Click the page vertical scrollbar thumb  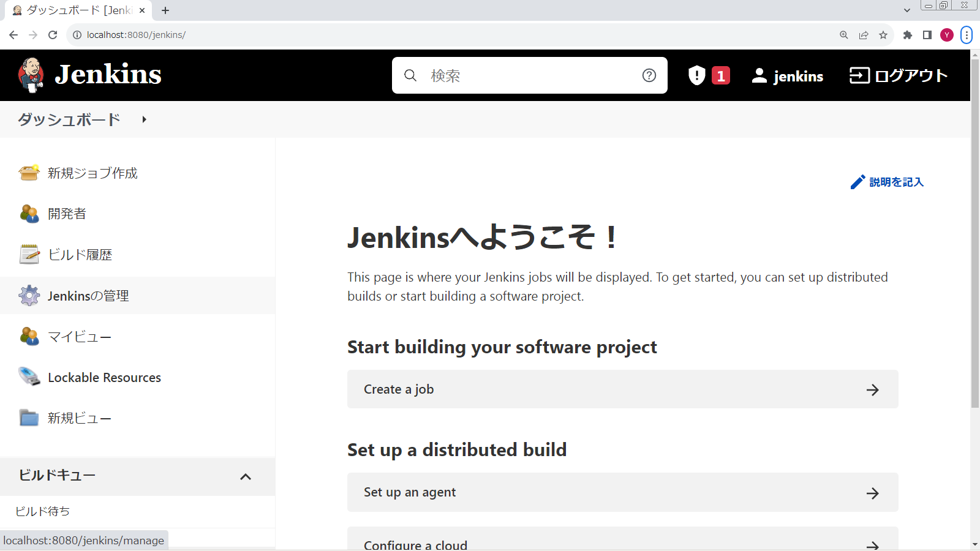point(975,233)
